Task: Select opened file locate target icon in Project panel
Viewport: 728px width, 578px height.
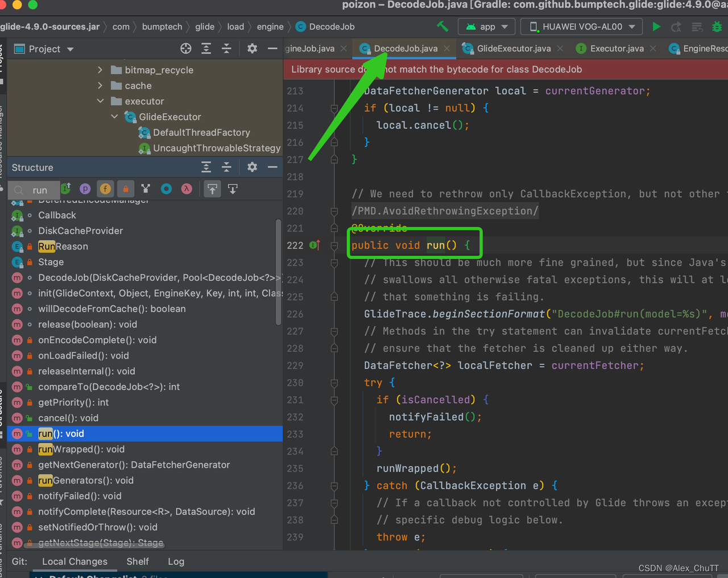Action: (x=186, y=48)
